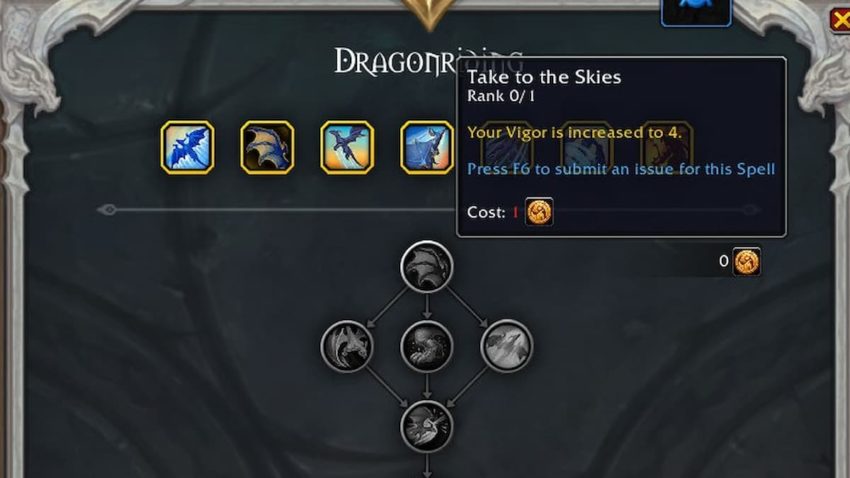Click the glyph icon next to Cost
Screen dimensions: 850x478
coord(539,212)
